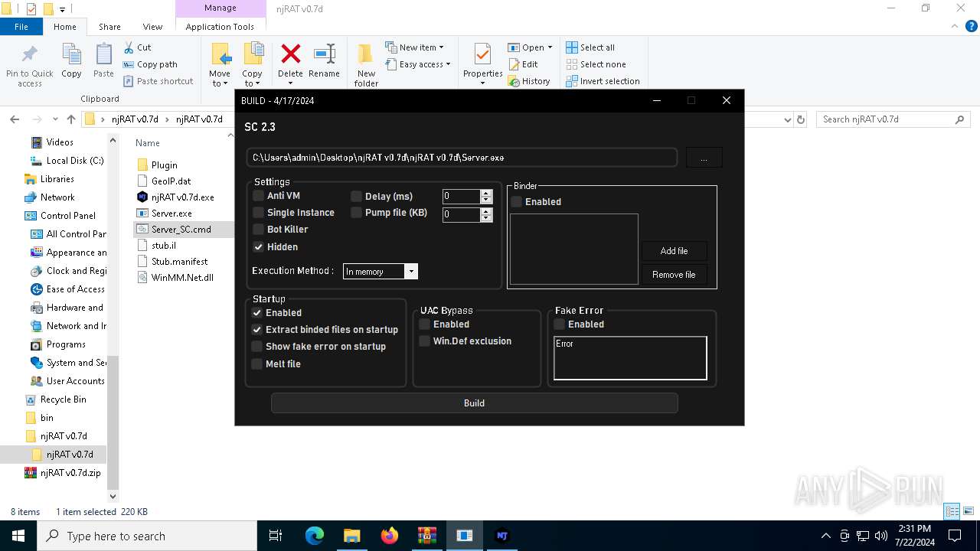This screenshot has width=980, height=551.
Task: Click the Edit icon in ribbon
Action: [x=514, y=64]
